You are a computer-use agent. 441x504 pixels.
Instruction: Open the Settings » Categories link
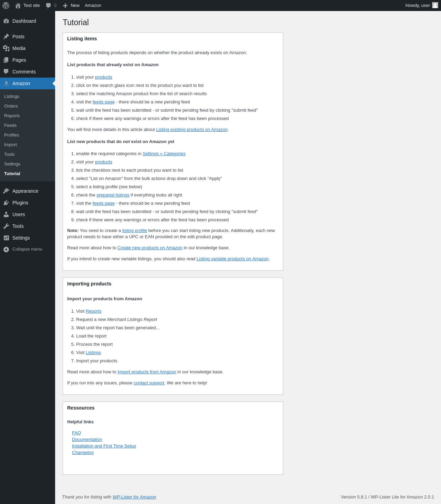[164, 154]
